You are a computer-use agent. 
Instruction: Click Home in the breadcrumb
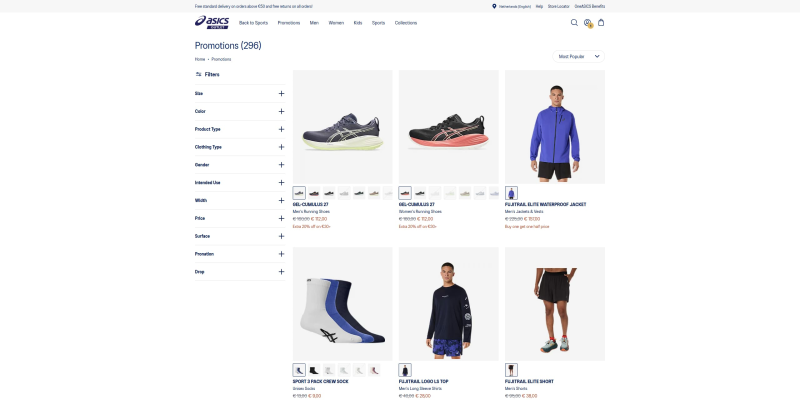200,59
